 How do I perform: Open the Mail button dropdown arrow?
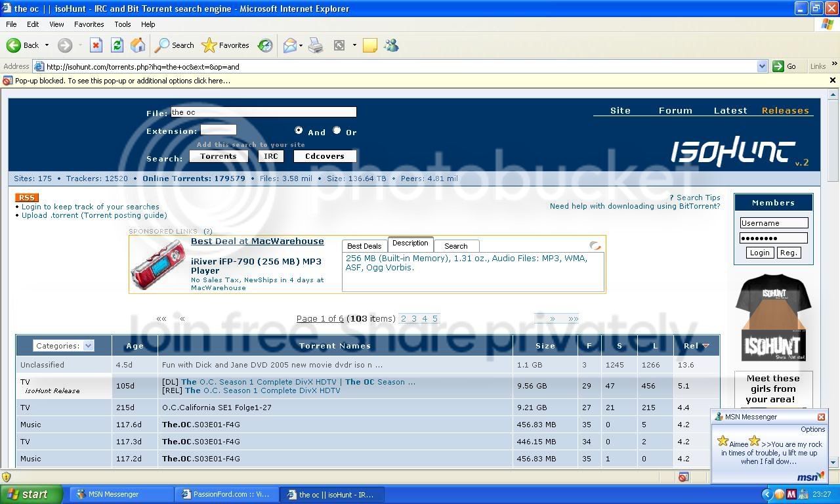click(x=301, y=45)
